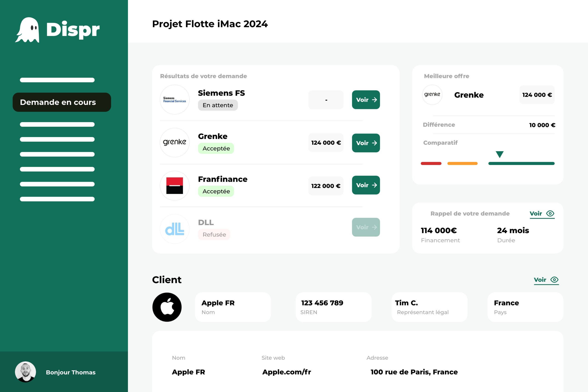Expand the DLL refused request details
Screen dimensions: 588x392
pos(366,227)
